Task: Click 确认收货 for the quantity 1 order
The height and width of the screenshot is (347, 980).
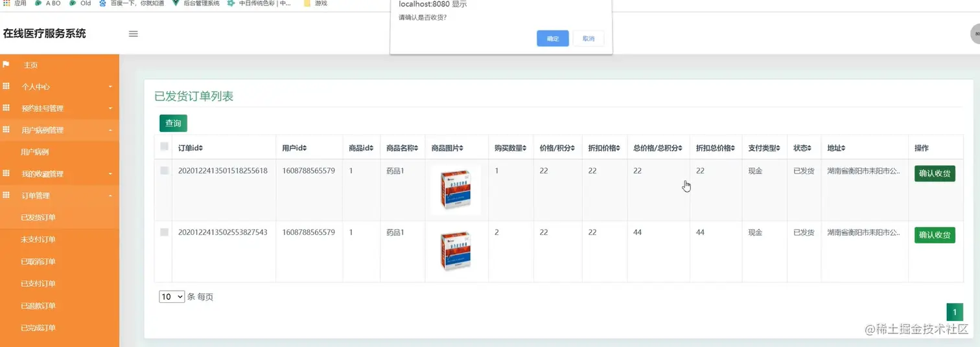Action: pyautogui.click(x=935, y=173)
